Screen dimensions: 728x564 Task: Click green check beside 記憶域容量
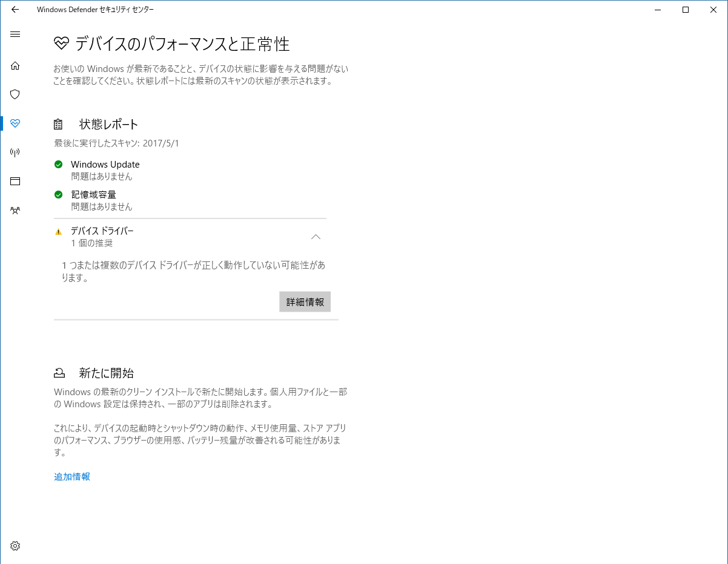[x=58, y=195]
